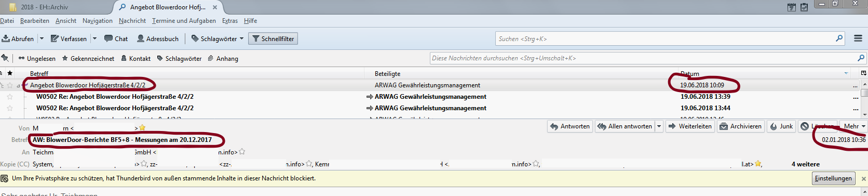
Task: Dismiss the remote content privacy notification
Action: [x=863, y=178]
